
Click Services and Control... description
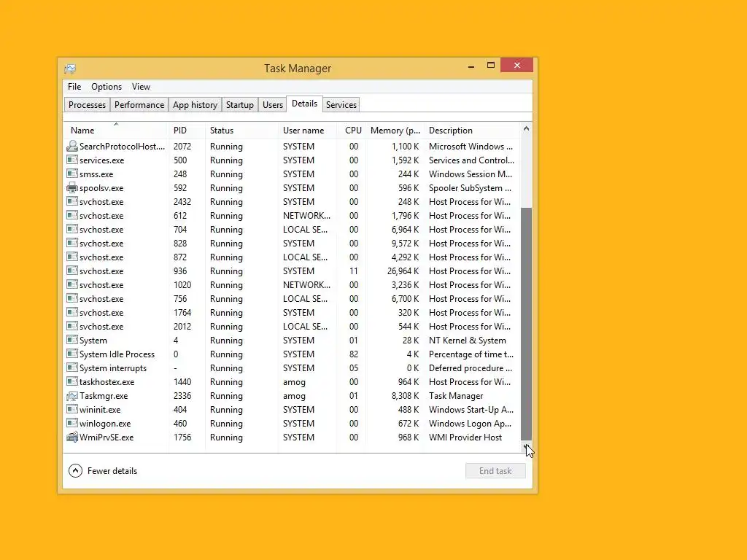point(472,160)
